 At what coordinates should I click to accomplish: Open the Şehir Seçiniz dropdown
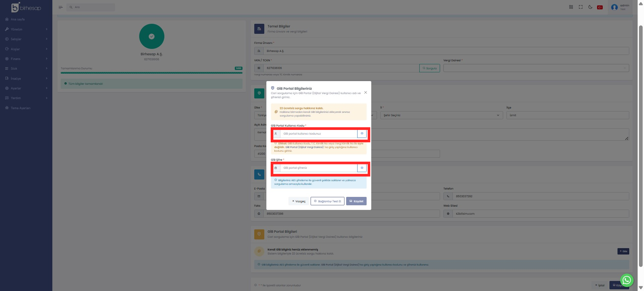(441, 115)
